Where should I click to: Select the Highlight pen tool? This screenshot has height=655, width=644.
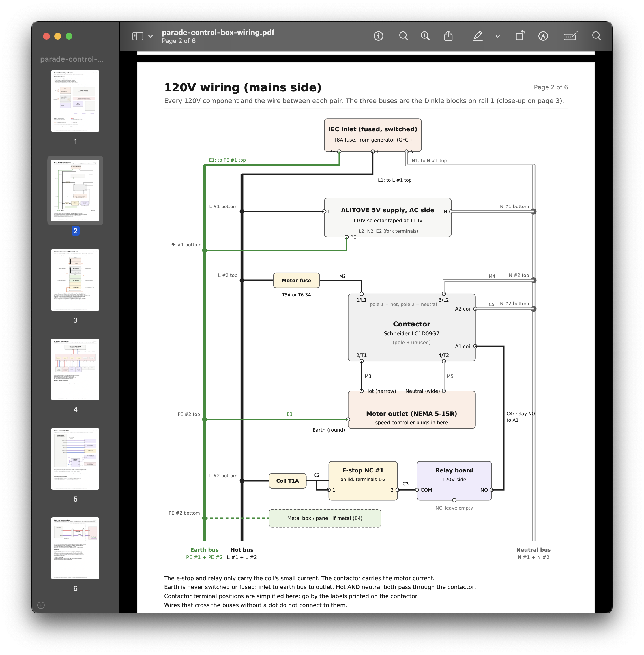(x=478, y=36)
